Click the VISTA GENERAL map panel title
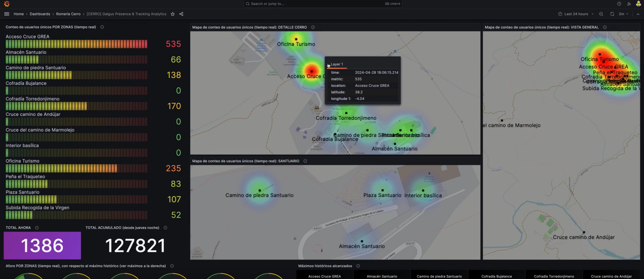644x279 pixels. tap(542, 27)
